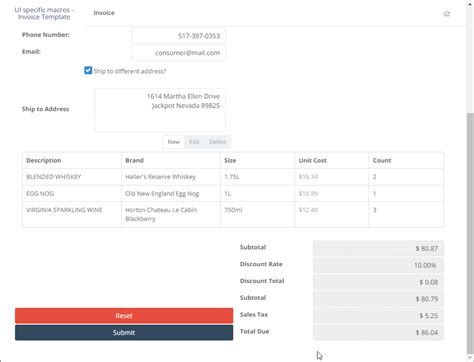
Task: Click the first Subtotal field $80.87
Action: click(x=378, y=248)
